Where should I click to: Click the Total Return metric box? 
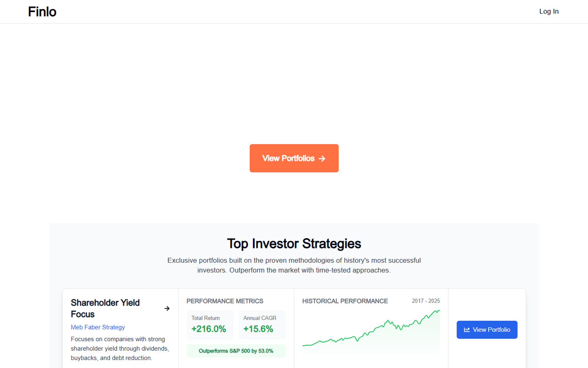coord(210,325)
